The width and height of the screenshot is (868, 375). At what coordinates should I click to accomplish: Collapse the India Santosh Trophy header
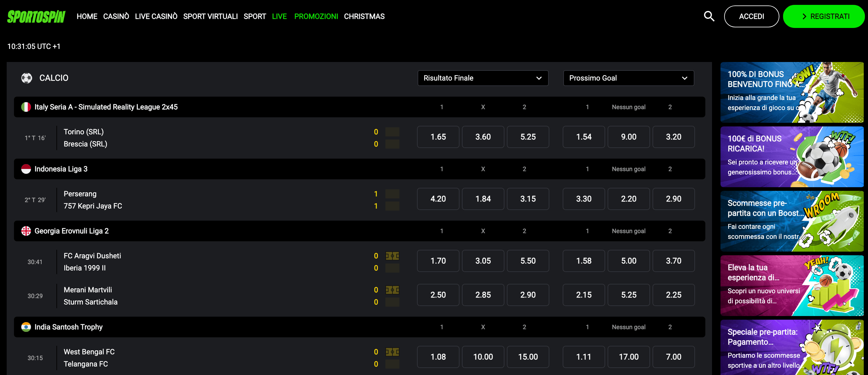[359, 327]
